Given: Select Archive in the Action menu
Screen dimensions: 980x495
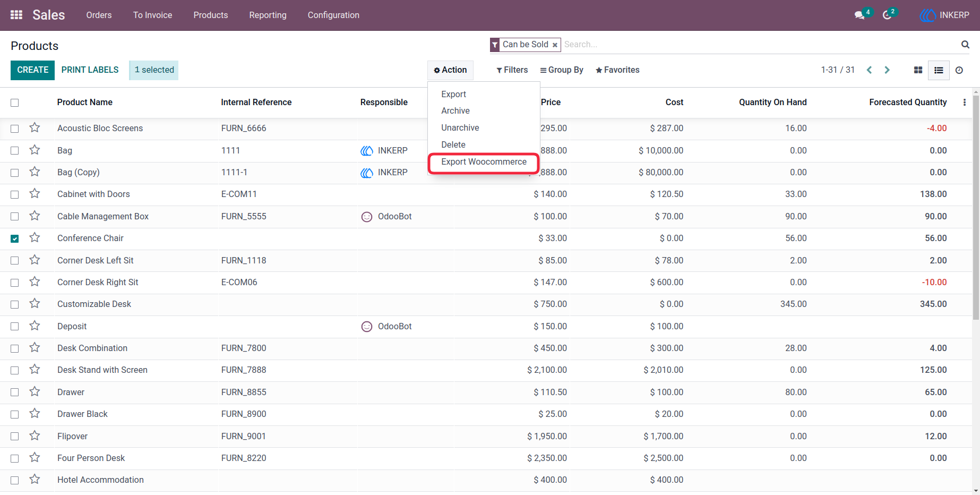Looking at the screenshot, I should pos(455,111).
